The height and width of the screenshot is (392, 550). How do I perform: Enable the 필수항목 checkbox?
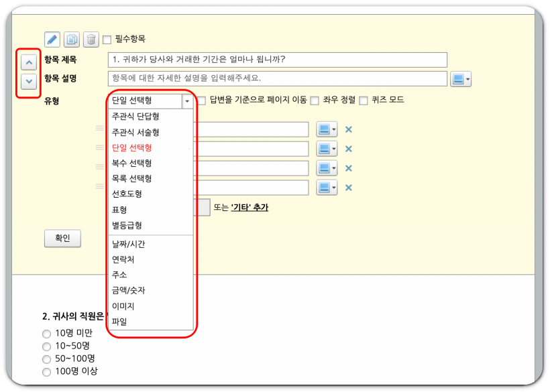pyautogui.click(x=107, y=39)
